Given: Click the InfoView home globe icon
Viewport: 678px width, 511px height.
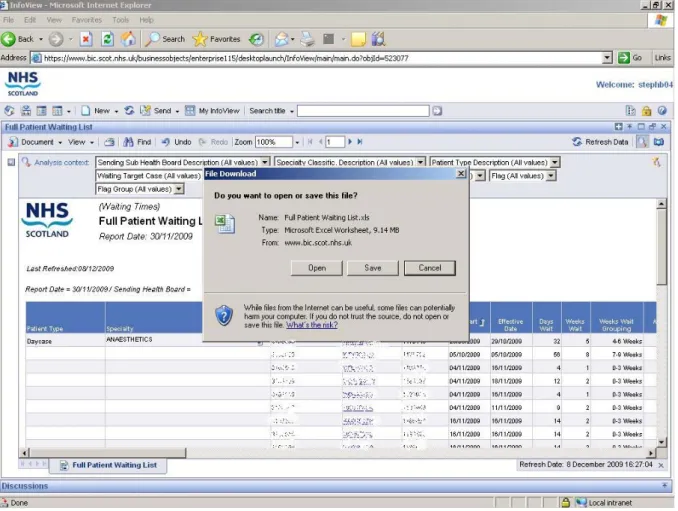Looking at the screenshot, I should [x=9, y=111].
